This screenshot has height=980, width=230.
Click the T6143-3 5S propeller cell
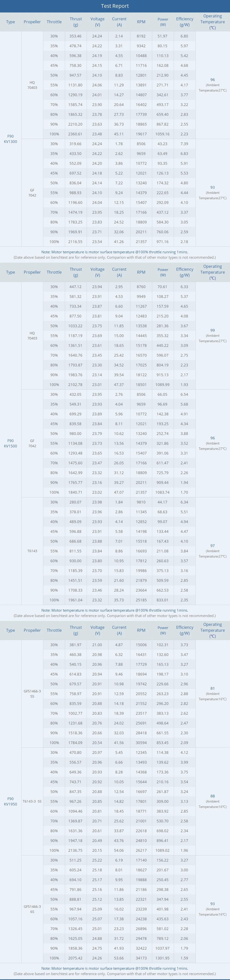click(x=32, y=801)
